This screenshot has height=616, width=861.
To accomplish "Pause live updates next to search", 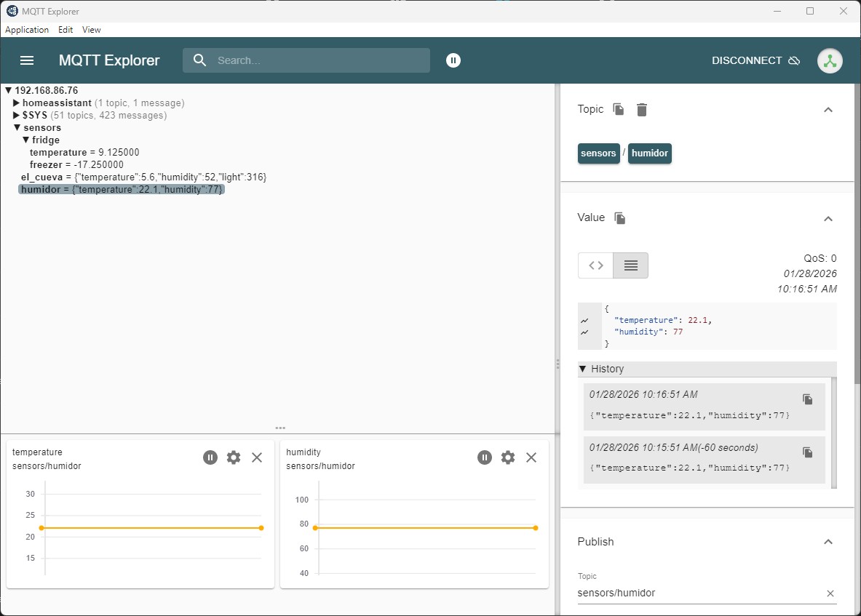I will click(x=453, y=60).
